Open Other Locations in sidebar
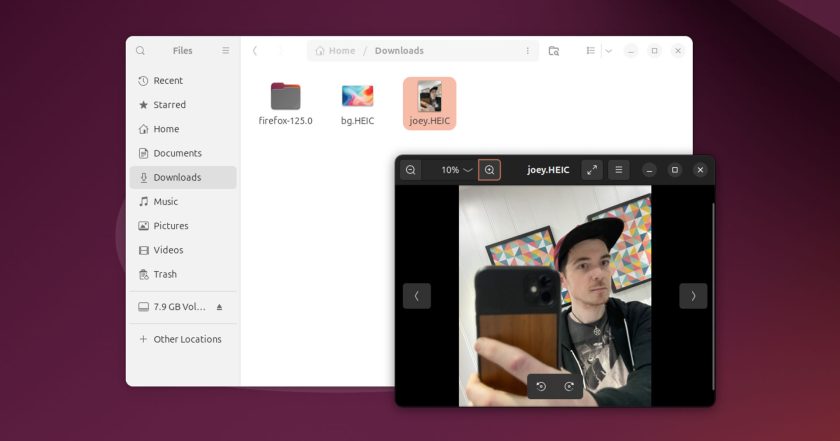840x441 pixels. pyautogui.click(x=183, y=339)
